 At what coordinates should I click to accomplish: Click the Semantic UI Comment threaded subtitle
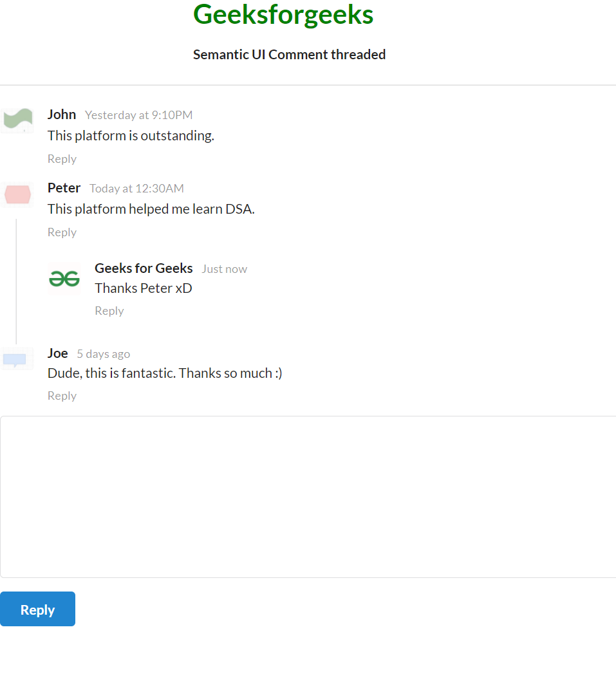tap(289, 55)
